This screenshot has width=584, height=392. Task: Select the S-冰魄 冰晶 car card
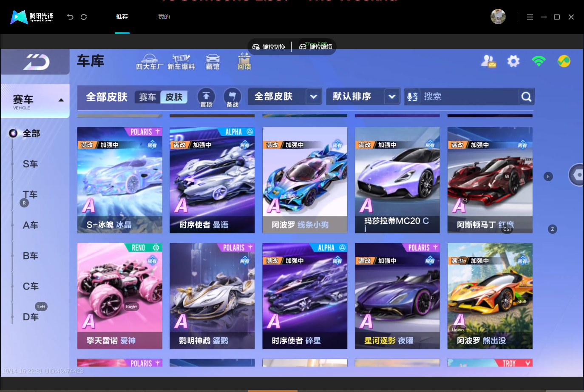[x=119, y=180]
